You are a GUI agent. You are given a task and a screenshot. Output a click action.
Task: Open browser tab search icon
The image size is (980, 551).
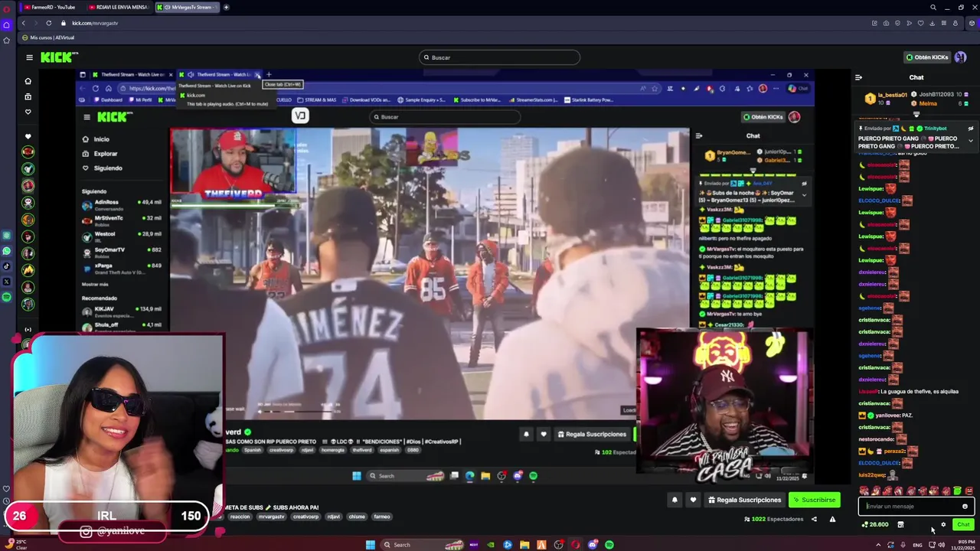933,8
